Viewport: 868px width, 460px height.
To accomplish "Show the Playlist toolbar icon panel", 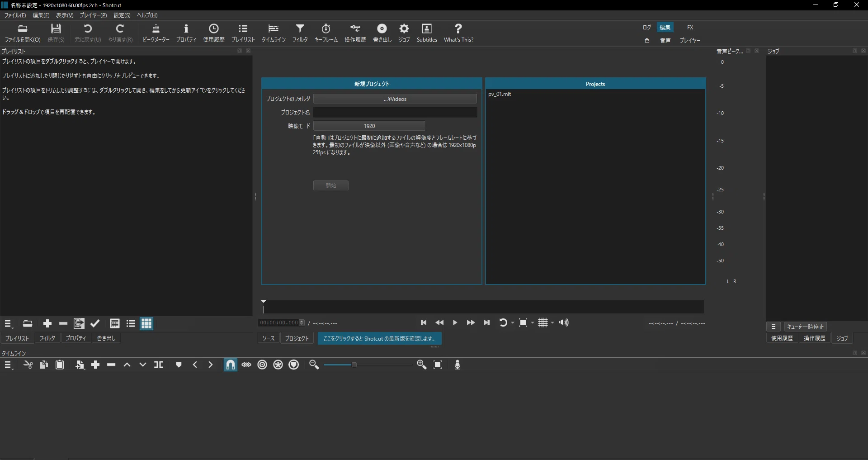I will tap(243, 33).
